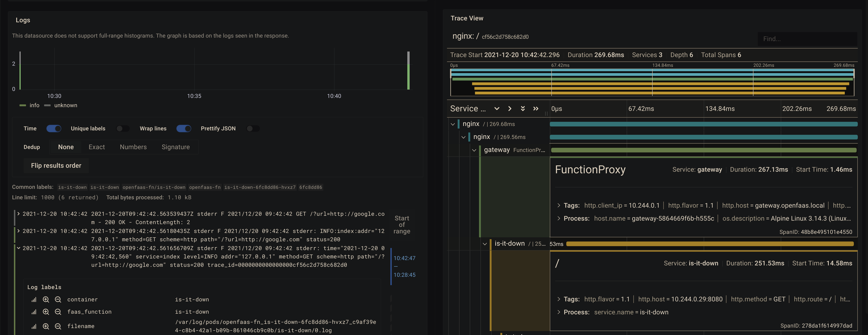The width and height of the screenshot is (868, 335).
Task: Show ad-hoc statistics for filename label
Action: [34, 326]
